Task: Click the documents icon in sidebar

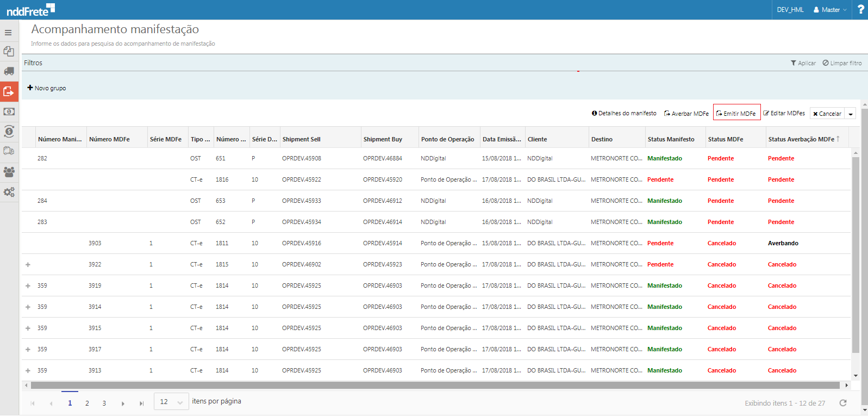Action: click(x=9, y=51)
